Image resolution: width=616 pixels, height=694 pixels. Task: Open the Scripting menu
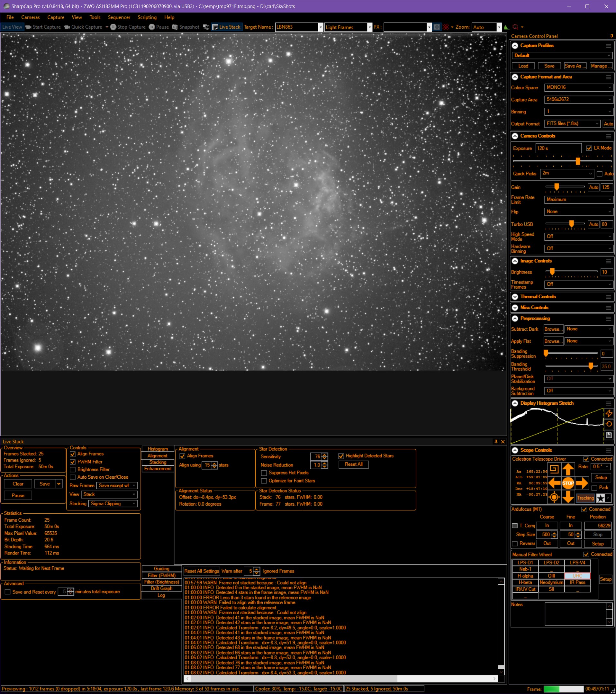coord(147,17)
